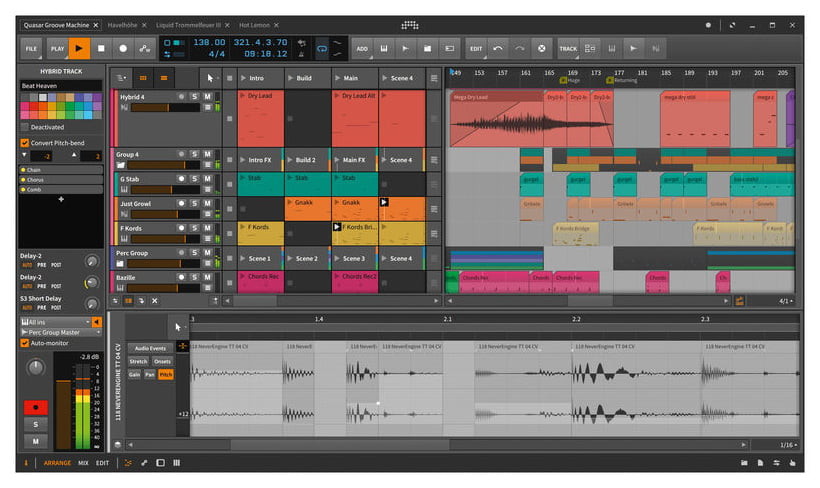820x488 pixels.
Task: Open the 1/16 editor grid dropdown
Action: [789, 445]
